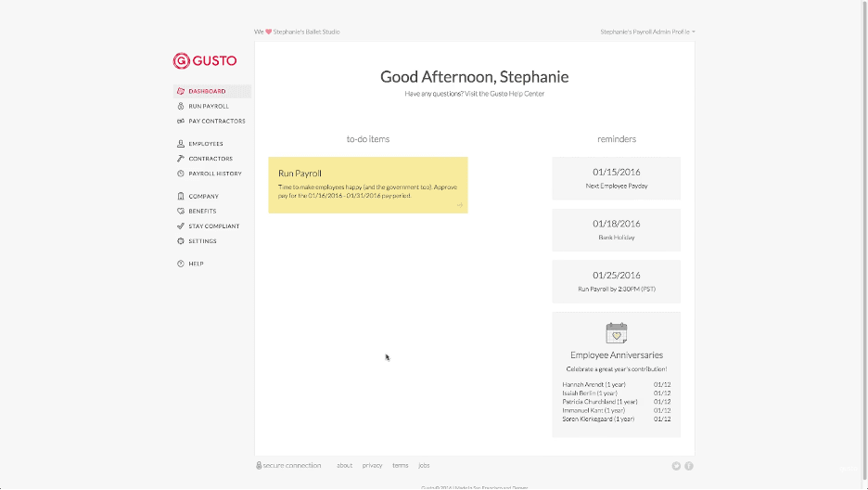Click the Employee Anniversaries heading
This screenshot has width=868, height=490.
click(616, 355)
